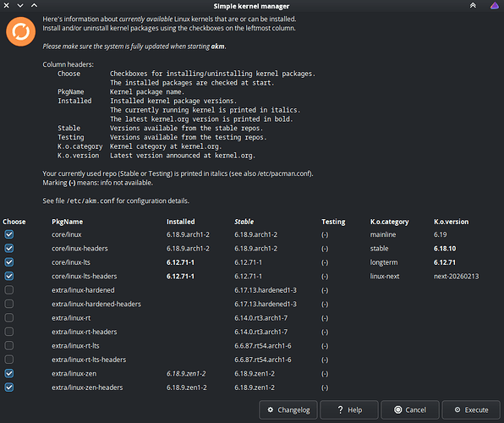This screenshot has width=504, height=423.
Task: Click the purple triangle app icon
Action: pos(495,5)
